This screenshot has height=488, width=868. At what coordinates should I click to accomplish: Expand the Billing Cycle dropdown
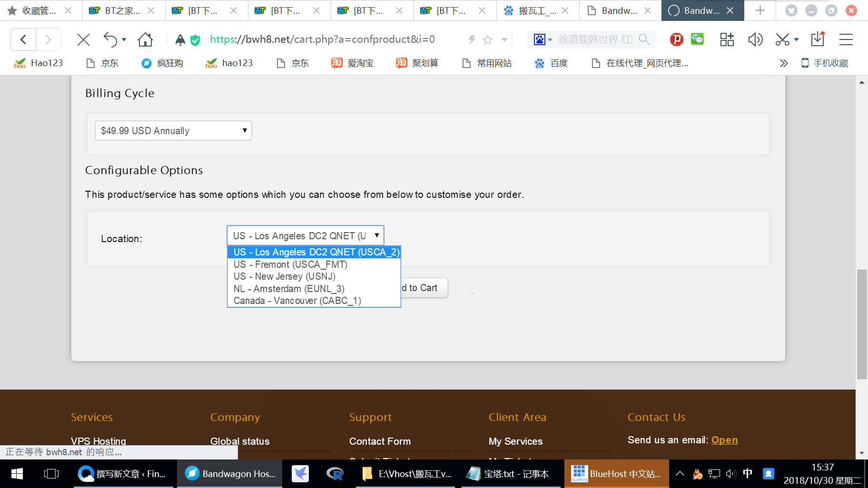coord(173,131)
